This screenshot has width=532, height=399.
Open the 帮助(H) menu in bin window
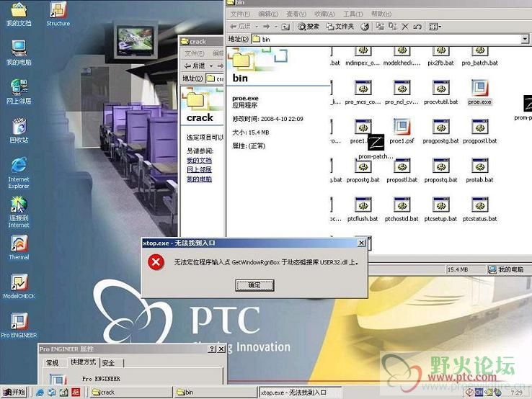click(x=381, y=14)
